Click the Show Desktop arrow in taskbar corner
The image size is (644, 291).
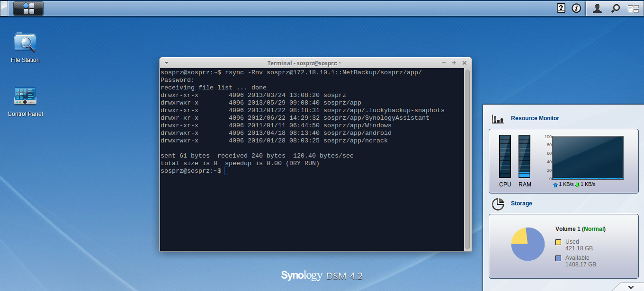point(4,8)
